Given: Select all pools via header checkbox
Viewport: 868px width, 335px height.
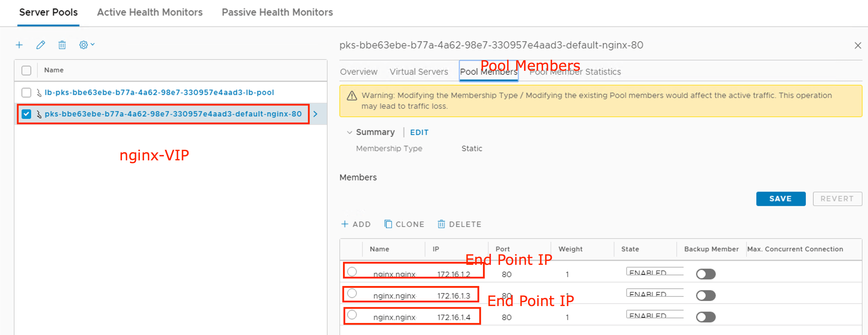Looking at the screenshot, I should coord(26,70).
